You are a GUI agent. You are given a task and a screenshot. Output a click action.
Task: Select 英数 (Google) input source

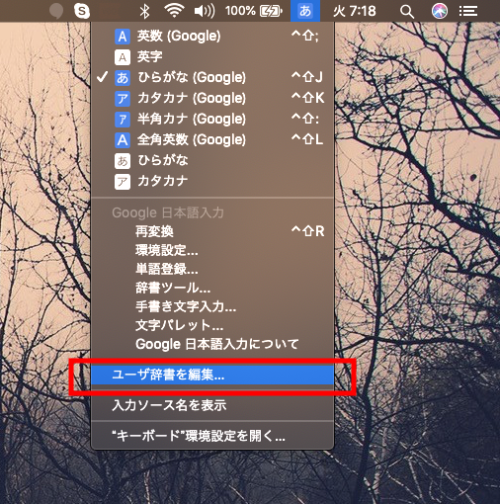click(212, 36)
